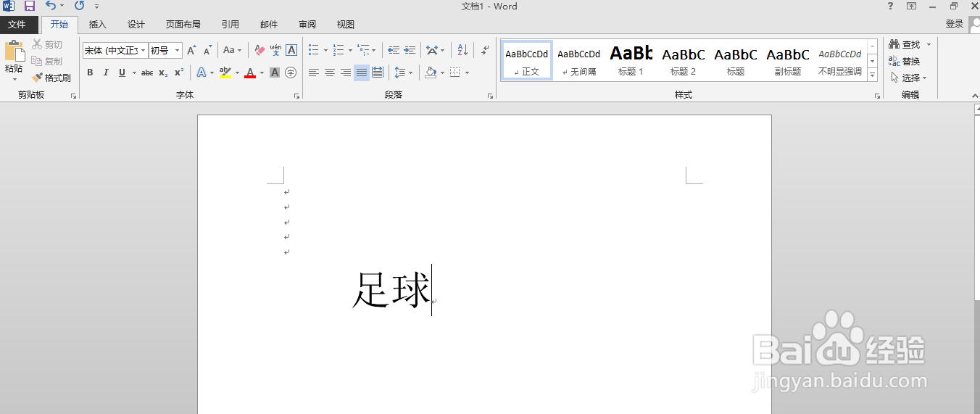Clear all formatting with the eraser icon
Viewport: 980px width, 414px height.
(259, 51)
